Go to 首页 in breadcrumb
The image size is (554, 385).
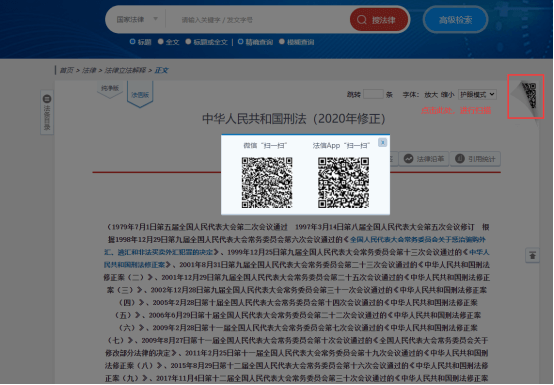(x=66, y=70)
